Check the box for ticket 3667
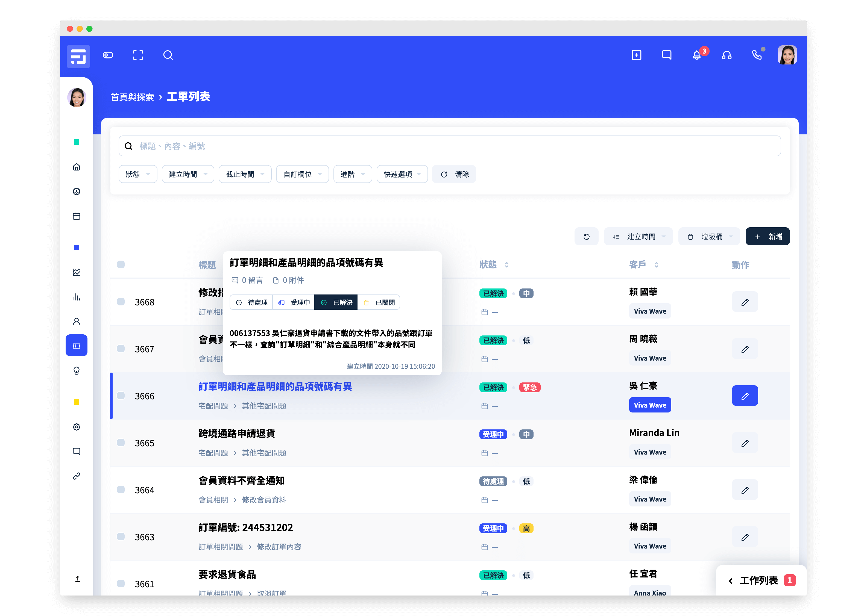Screen dimensions: 867x616 pyautogui.click(x=121, y=349)
